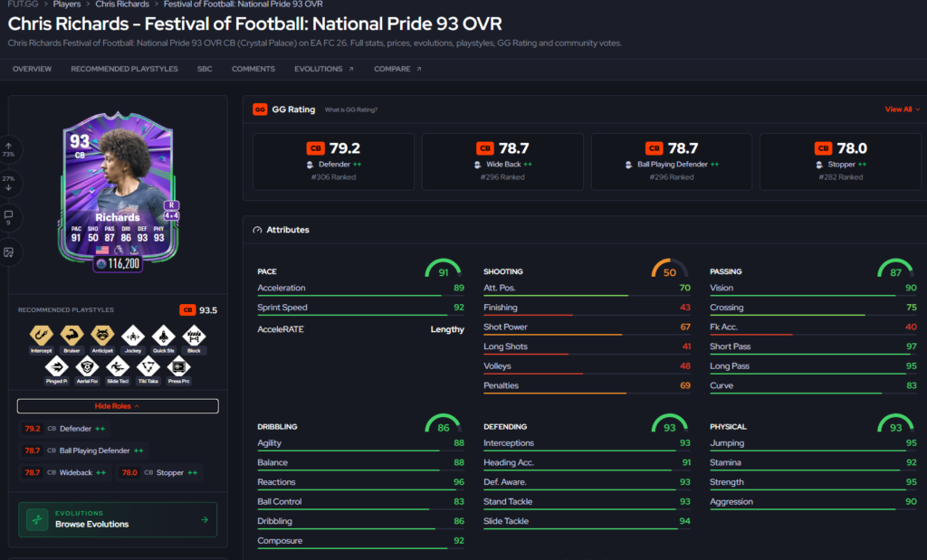Open the comments speech bubble icon
927x560 pixels.
point(9,217)
